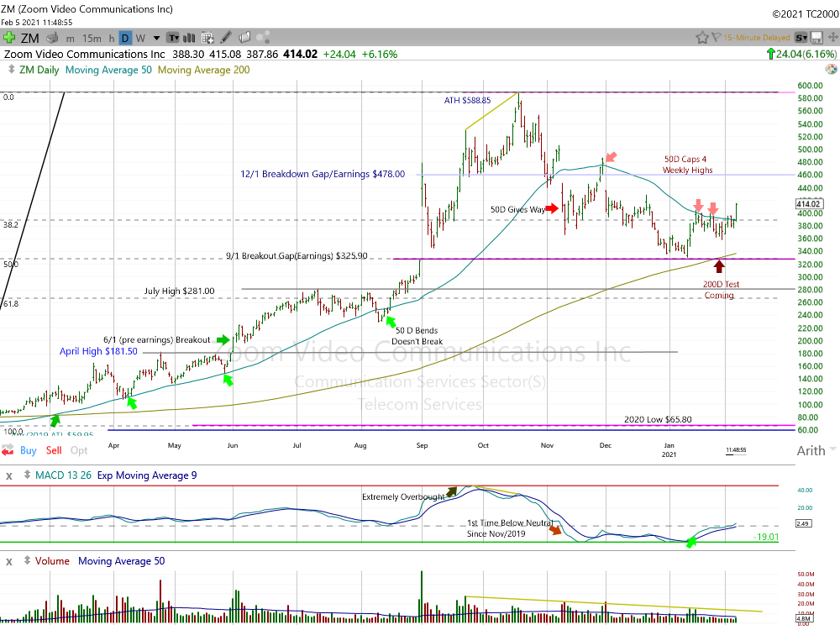
Task: Click the 15-Minute Delayed status text
Action: tap(757, 38)
